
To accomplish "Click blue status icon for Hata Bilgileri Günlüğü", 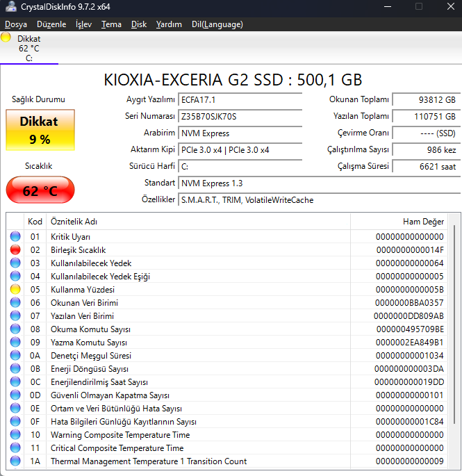I will coord(15,421).
